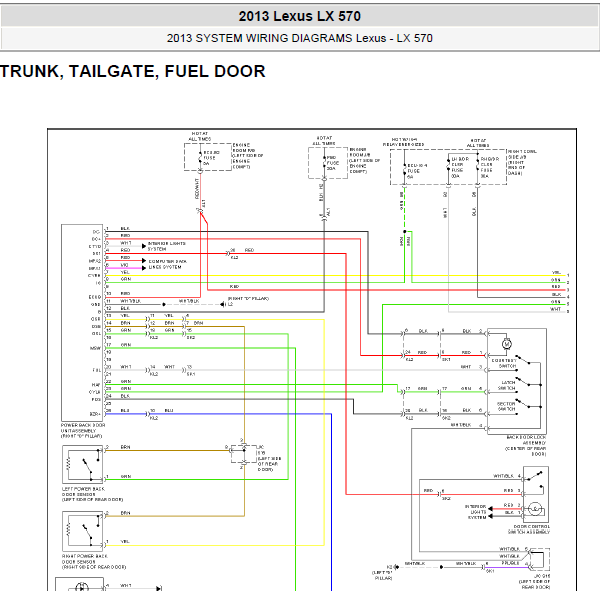The height and width of the screenshot is (591, 600).
Task: Click 'INTERIOR LIGHTS SYSTEM' beside door control switch
Action: point(476,512)
